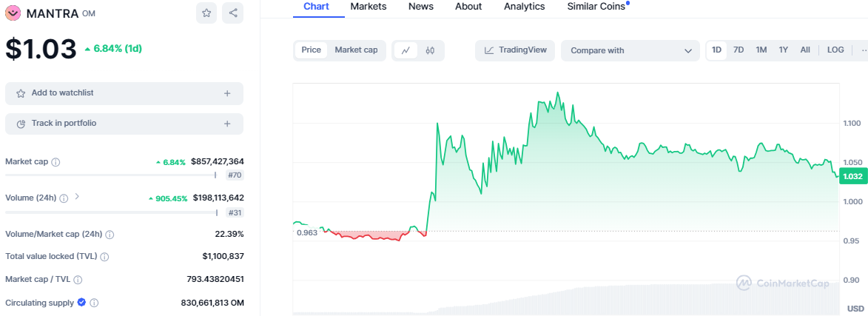The width and height of the screenshot is (868, 316).
Task: Click the $1.03 price heading
Action: [41, 49]
